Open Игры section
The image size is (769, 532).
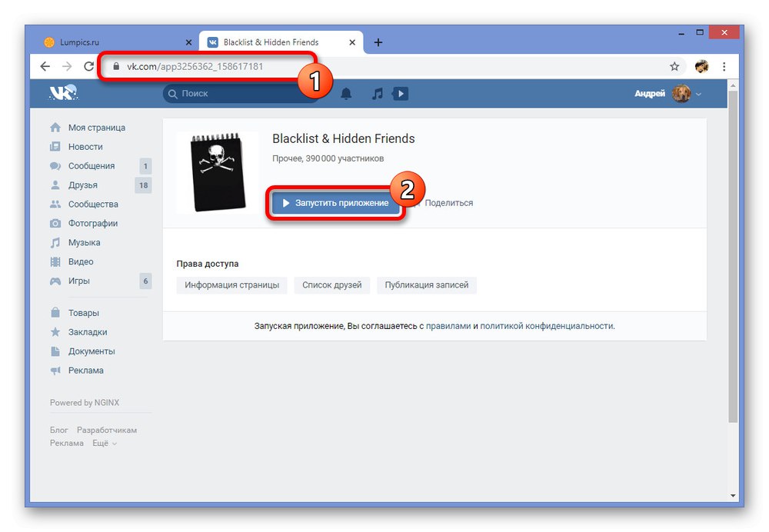point(79,281)
